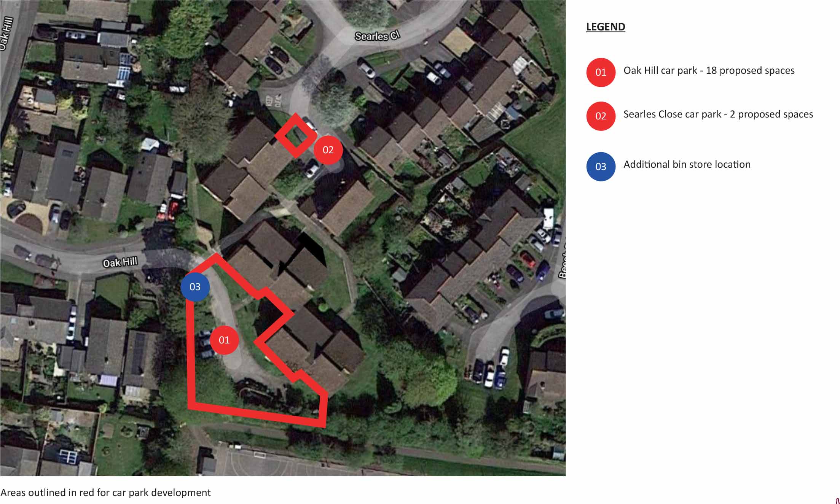This screenshot has height=504, width=840.
Task: Select the Oak Hill car park legend text
Action: click(709, 71)
